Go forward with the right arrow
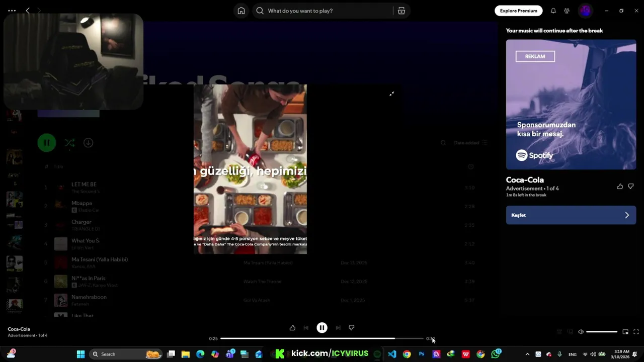The image size is (644, 362). point(39,11)
